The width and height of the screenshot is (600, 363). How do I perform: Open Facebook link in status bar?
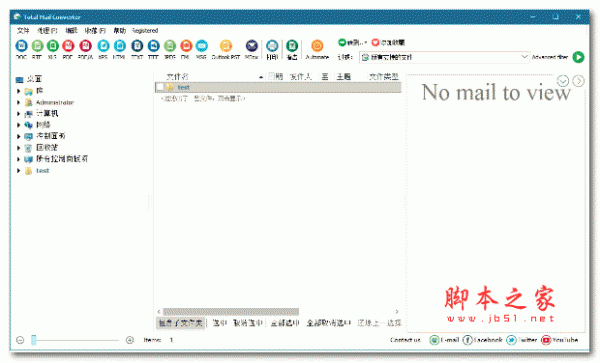click(x=483, y=340)
